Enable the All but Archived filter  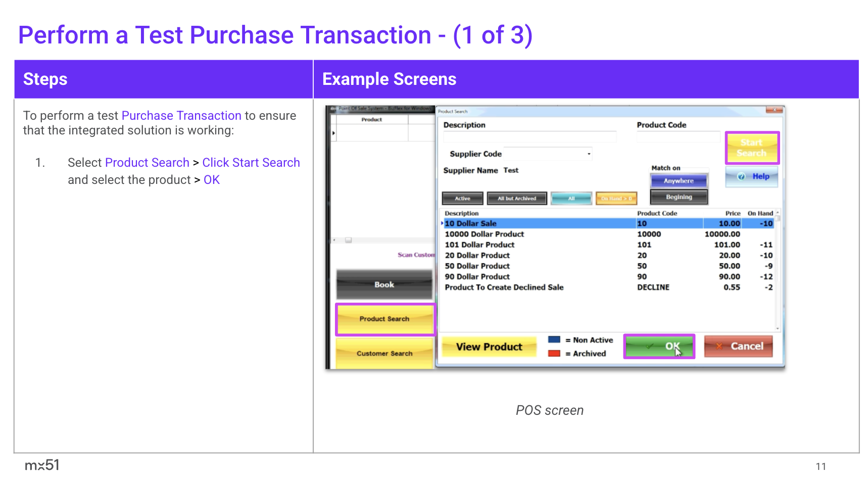click(516, 199)
